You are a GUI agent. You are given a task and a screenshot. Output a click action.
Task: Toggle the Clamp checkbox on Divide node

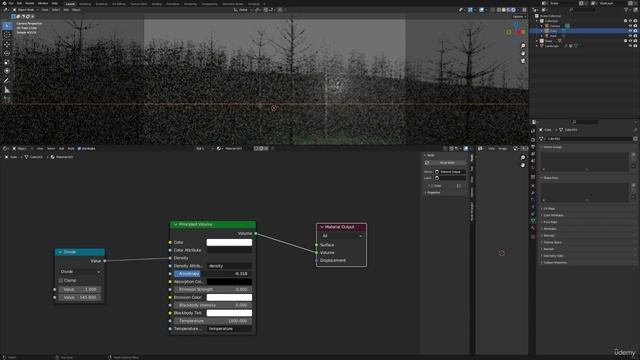61,280
